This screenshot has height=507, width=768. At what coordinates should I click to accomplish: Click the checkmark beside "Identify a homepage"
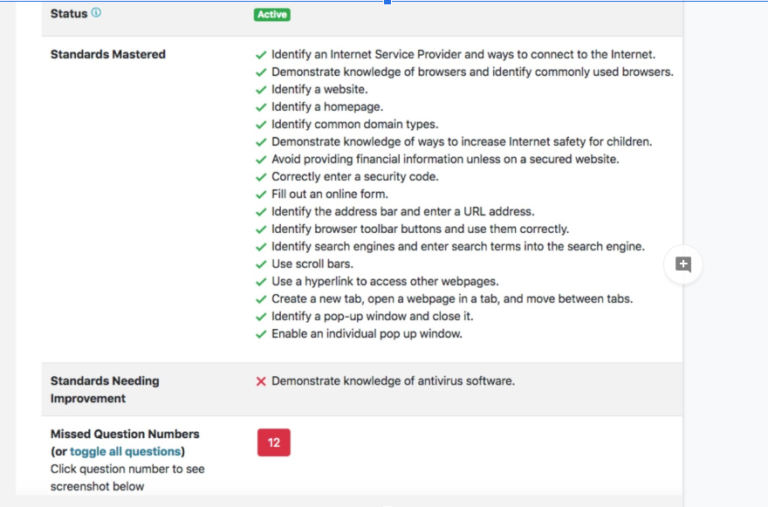click(x=261, y=107)
